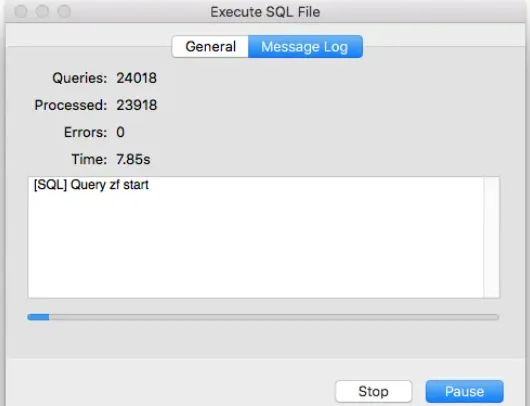Click the 'Errors:' label
The width and height of the screenshot is (530, 406).
tap(86, 132)
